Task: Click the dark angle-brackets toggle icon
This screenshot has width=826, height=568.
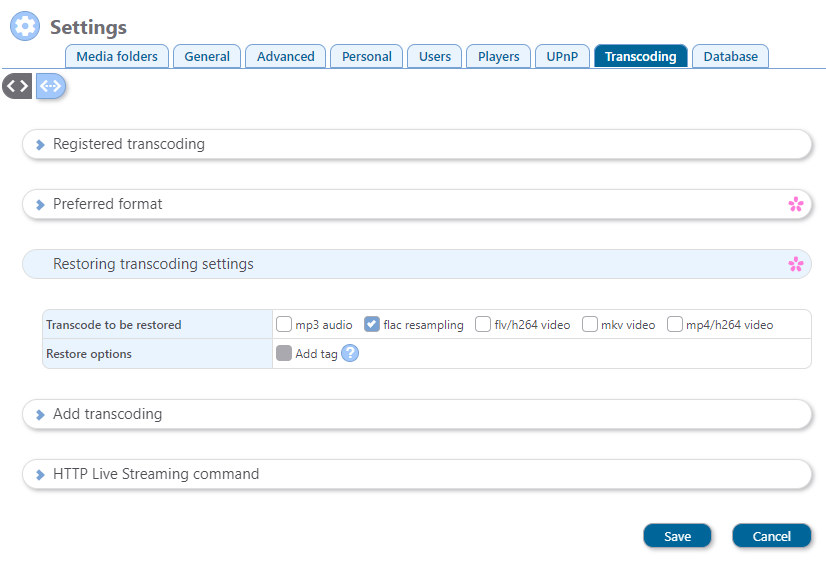Action: pos(17,86)
